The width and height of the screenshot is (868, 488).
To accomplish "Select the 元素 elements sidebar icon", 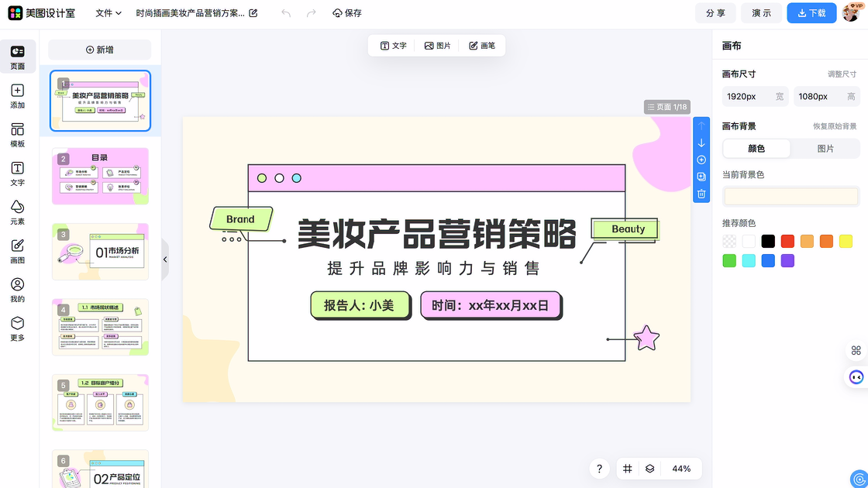I will 17,211.
